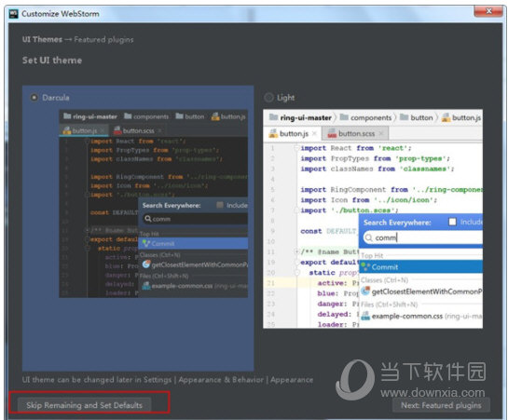Click the 'Set UI theme' heading
The height and width of the screenshot is (420, 508).
pyautogui.click(x=52, y=61)
